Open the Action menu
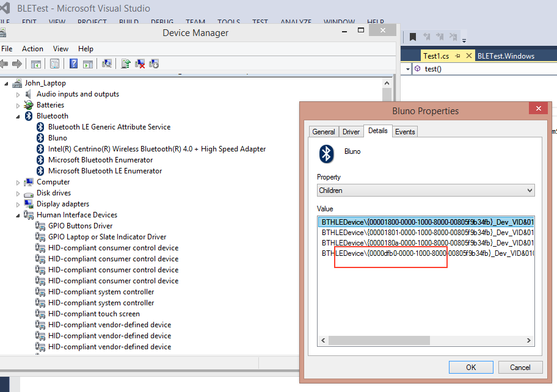This screenshot has height=392, width=557. [x=32, y=49]
